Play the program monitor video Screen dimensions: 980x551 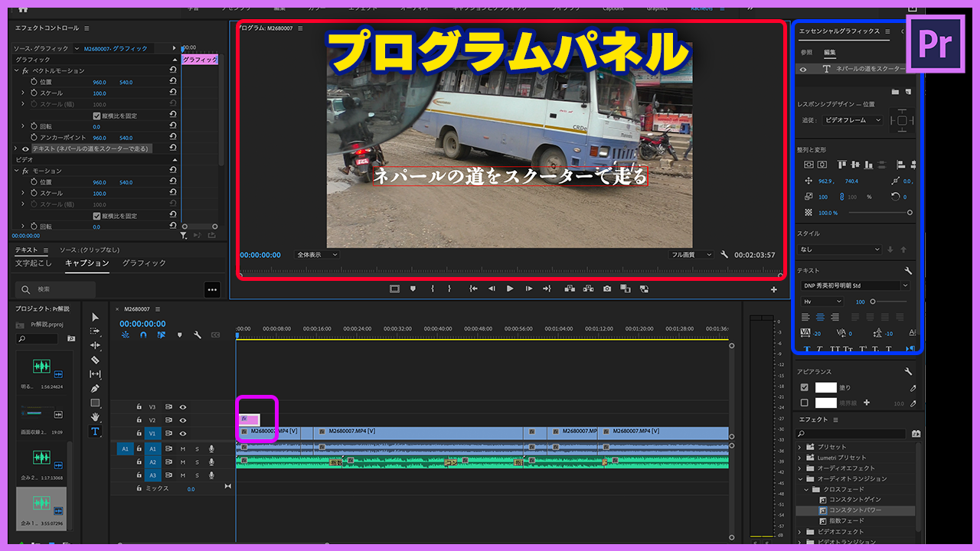[510, 289]
